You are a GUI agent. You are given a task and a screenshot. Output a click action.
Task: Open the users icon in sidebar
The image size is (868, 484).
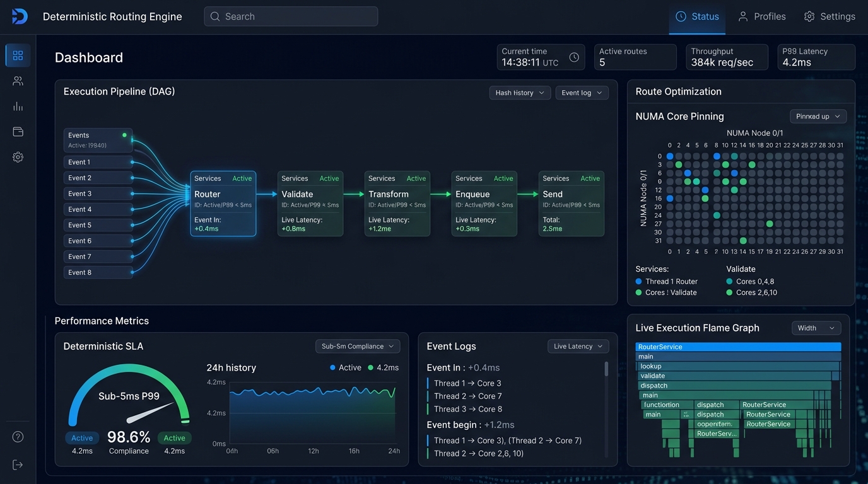[x=18, y=81]
